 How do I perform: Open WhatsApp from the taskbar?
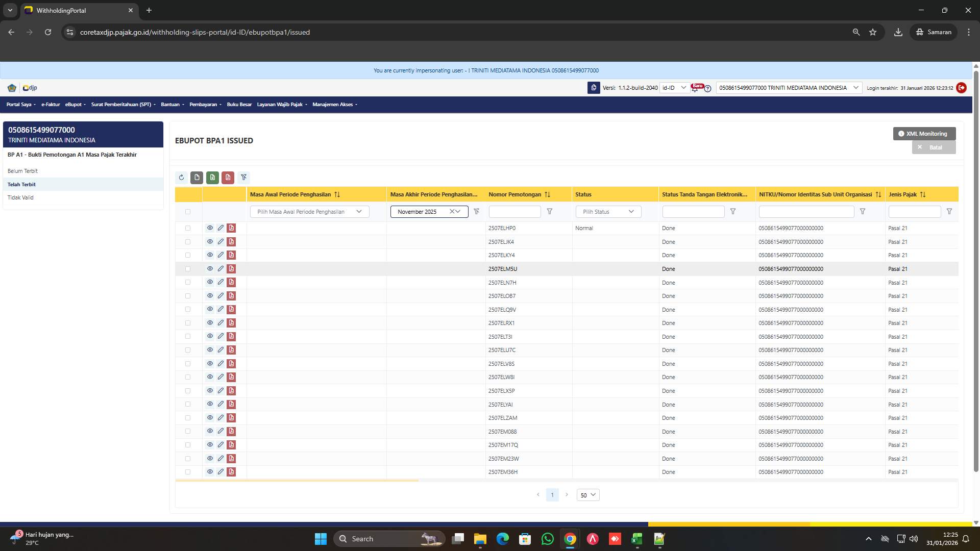coord(547,539)
